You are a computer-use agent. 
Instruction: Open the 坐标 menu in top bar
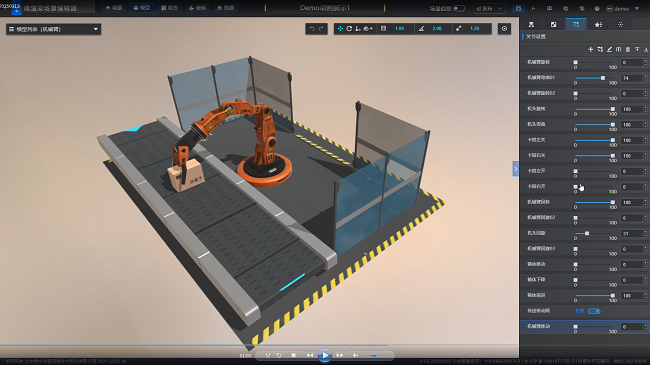coord(198,8)
